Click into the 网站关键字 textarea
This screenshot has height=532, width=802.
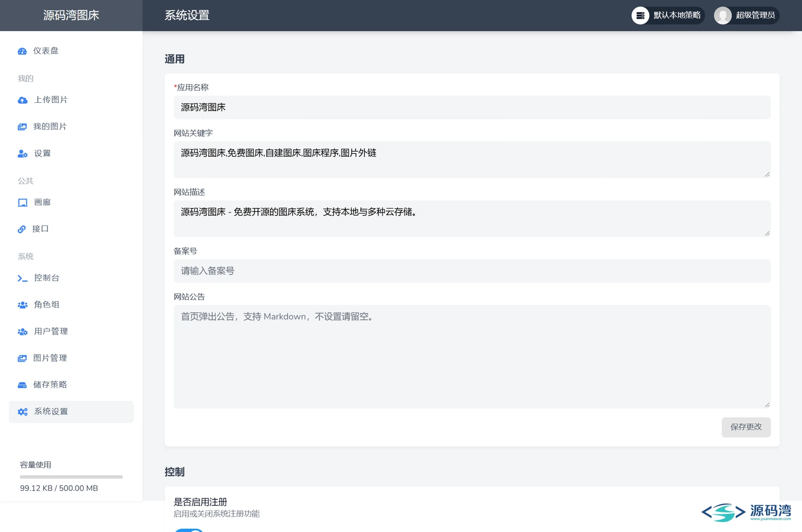click(472, 159)
